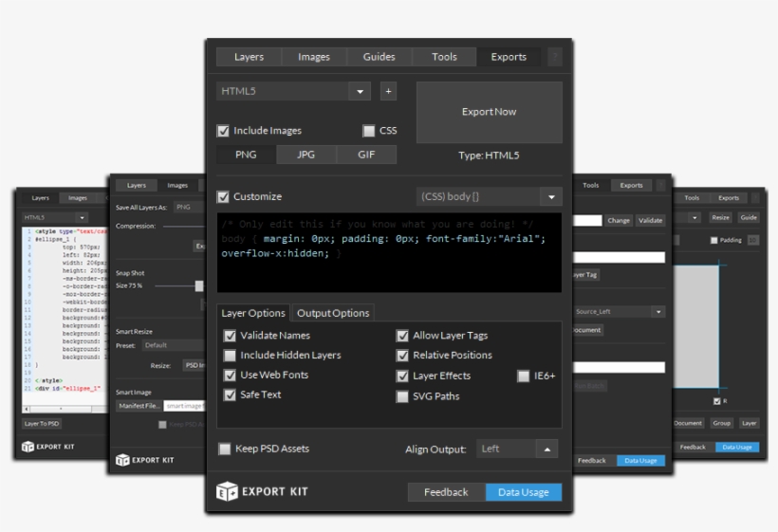Click Data Usage button in front panel
Screen dimensions: 778x532
524,492
